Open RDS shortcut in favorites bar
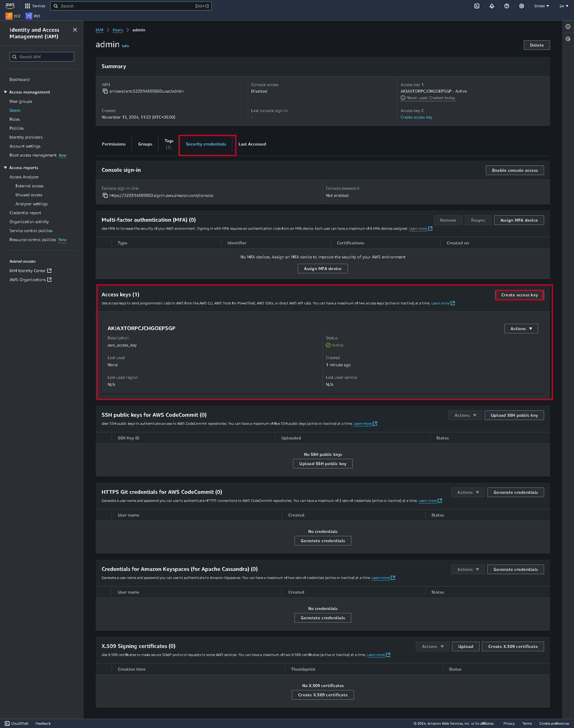This screenshot has width=574, height=728. tap(33, 16)
